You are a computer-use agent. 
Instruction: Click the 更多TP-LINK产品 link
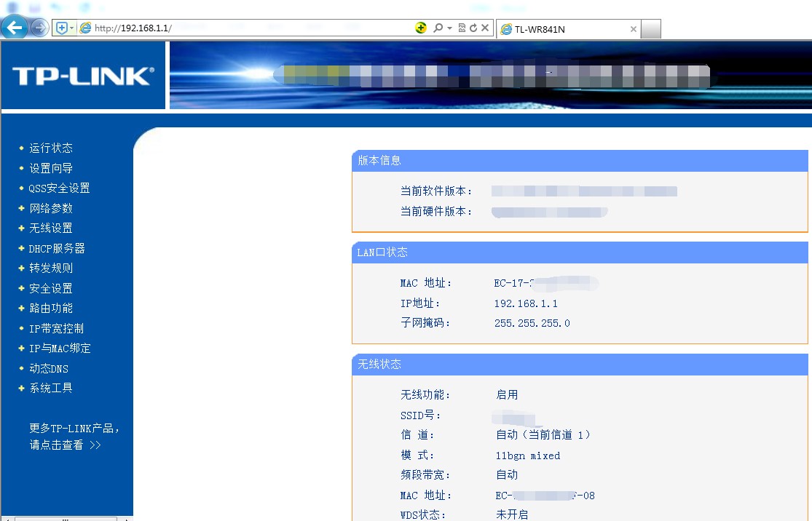(x=74, y=428)
